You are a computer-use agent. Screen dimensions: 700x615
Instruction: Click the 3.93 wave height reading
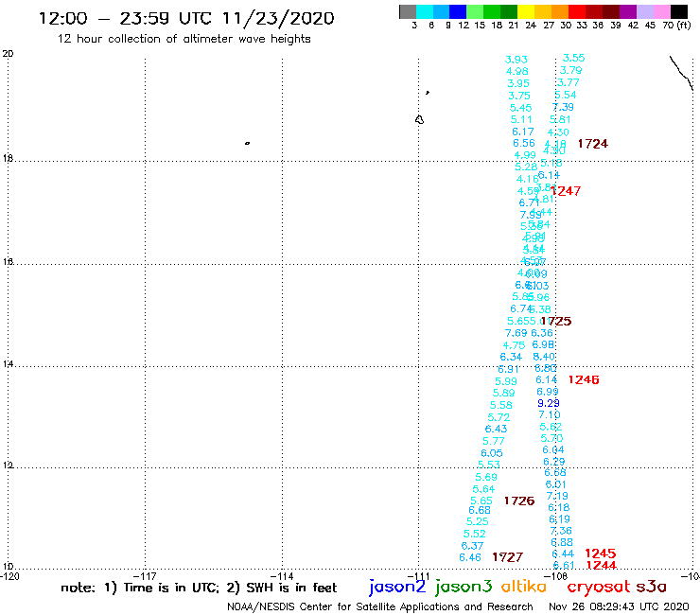click(x=516, y=60)
